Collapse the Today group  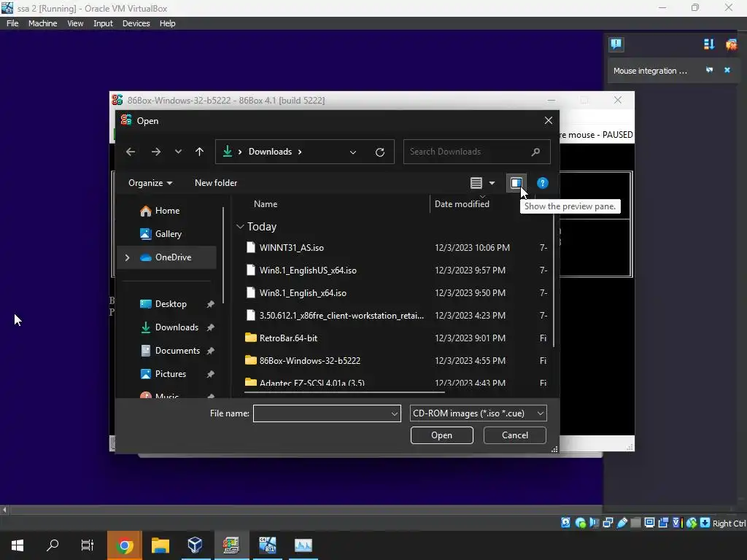(240, 227)
